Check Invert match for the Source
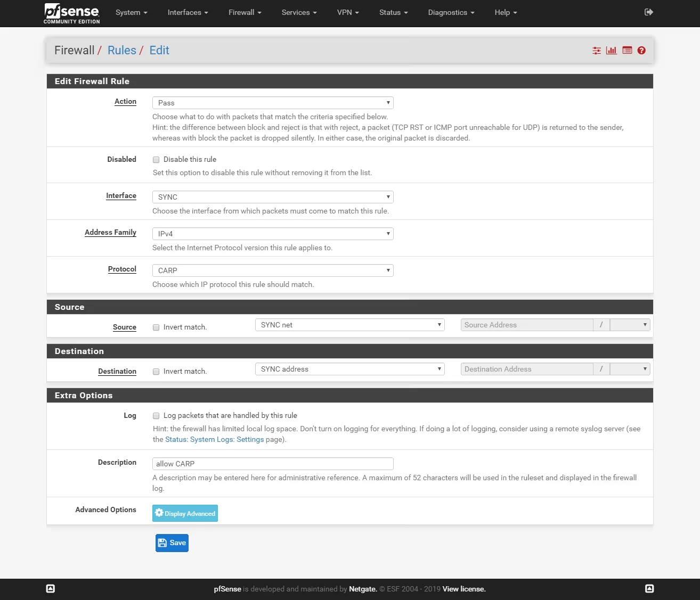This screenshot has height=600, width=700. 156,327
